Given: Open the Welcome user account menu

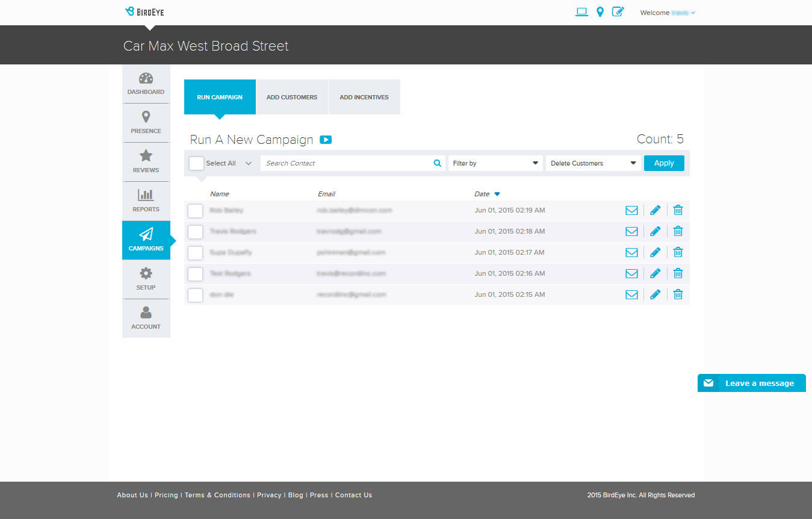Looking at the screenshot, I should pos(667,12).
